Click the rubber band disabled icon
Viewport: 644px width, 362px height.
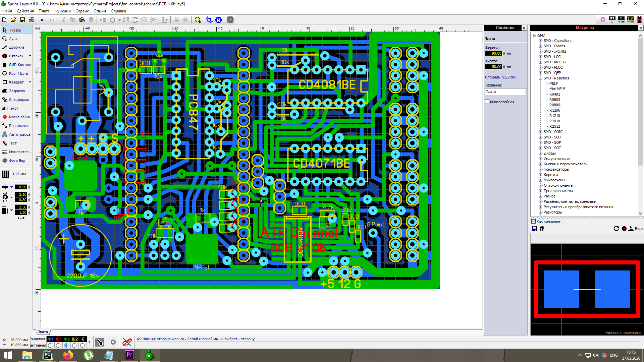(x=127, y=342)
